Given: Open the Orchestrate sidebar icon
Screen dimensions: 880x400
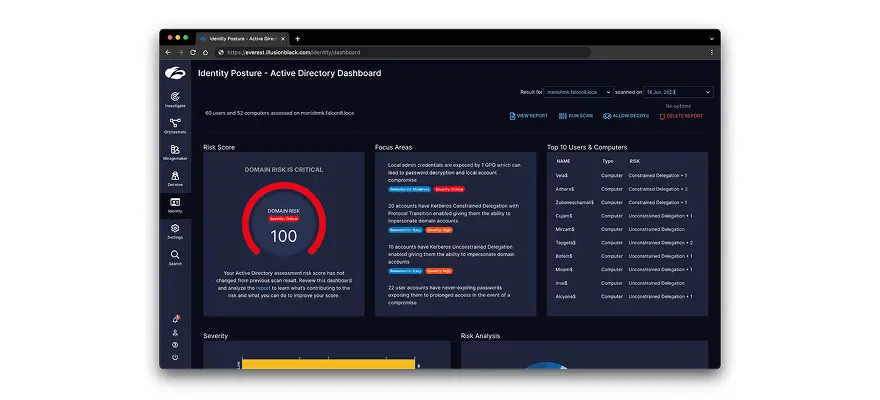Looking at the screenshot, I should click(175, 125).
